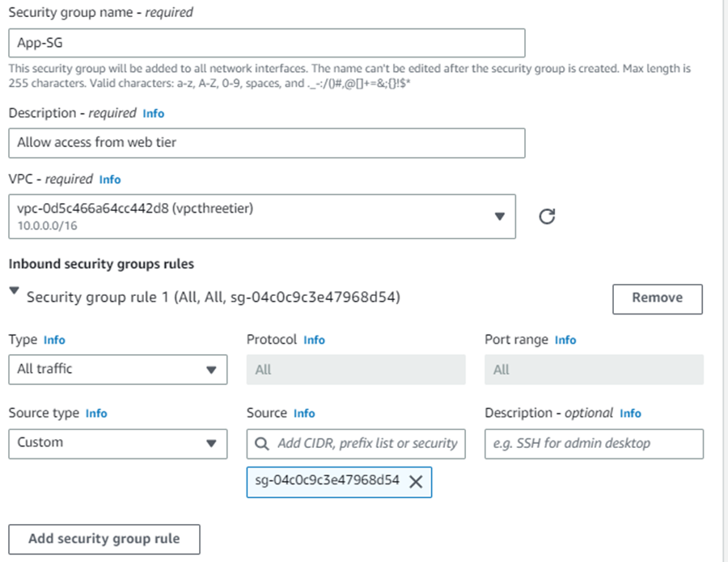Click the security group description text box
728x562 pixels.
tap(267, 143)
